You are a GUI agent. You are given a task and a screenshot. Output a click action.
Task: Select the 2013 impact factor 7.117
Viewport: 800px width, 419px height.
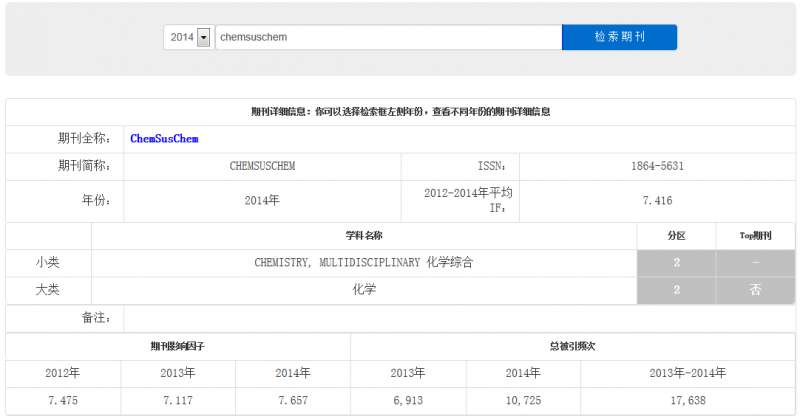178,401
